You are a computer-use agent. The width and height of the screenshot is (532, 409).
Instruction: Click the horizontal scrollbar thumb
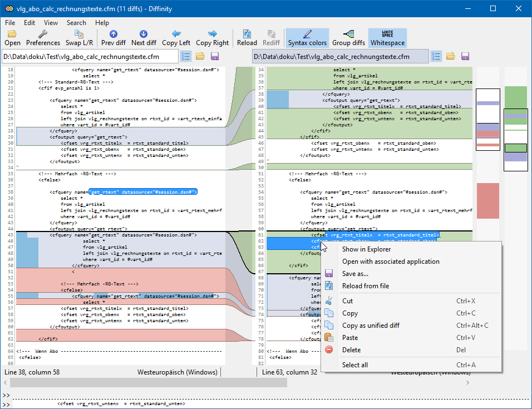tap(149, 382)
